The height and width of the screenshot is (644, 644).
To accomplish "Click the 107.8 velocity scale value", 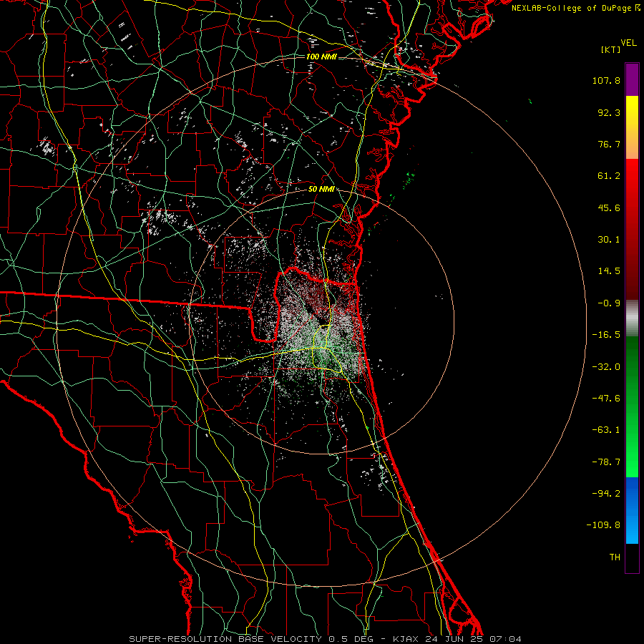I will click(606, 80).
